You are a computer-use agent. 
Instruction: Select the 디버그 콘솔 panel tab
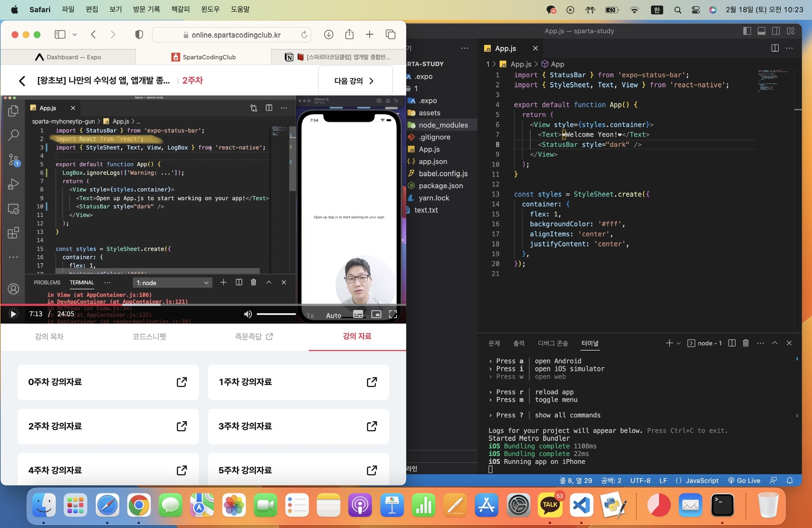(553, 343)
